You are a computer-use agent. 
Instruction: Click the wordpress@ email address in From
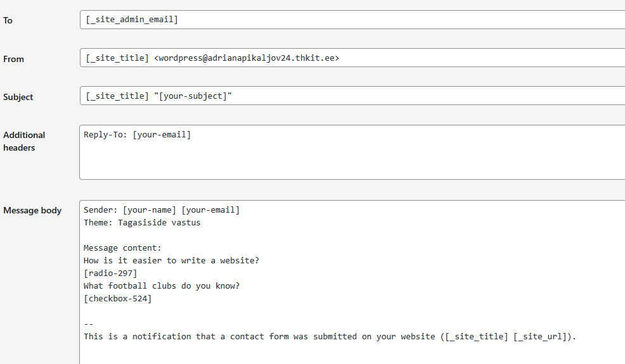247,58
